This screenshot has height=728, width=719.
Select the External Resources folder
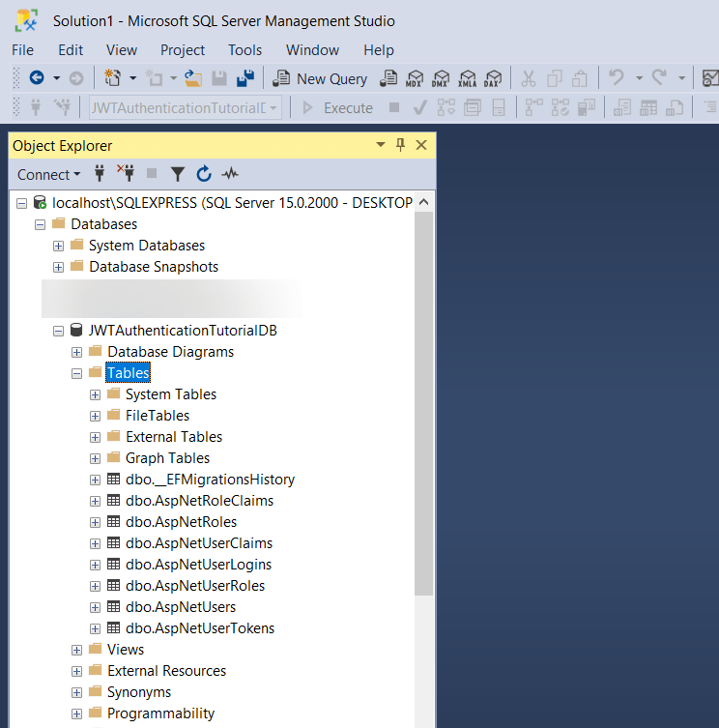click(x=166, y=671)
